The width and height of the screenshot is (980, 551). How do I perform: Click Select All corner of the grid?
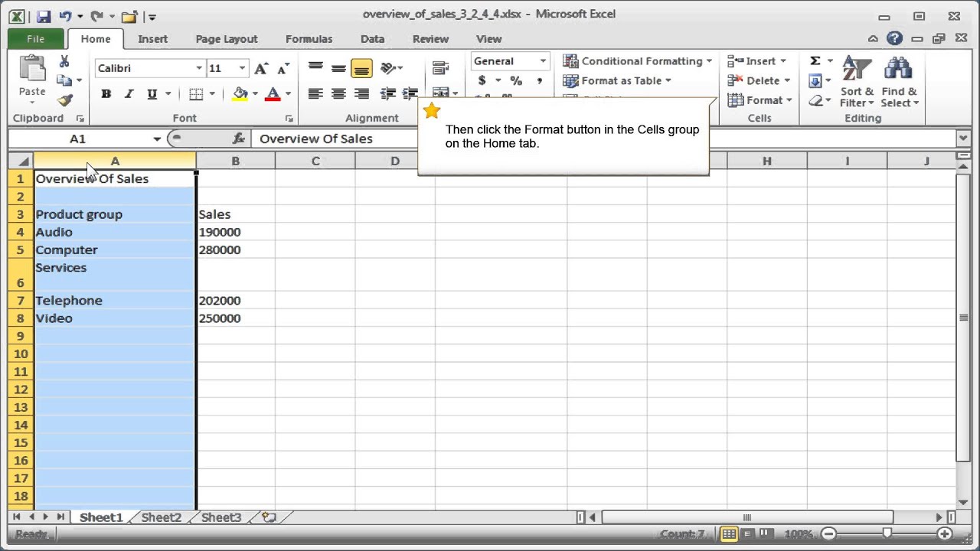21,161
